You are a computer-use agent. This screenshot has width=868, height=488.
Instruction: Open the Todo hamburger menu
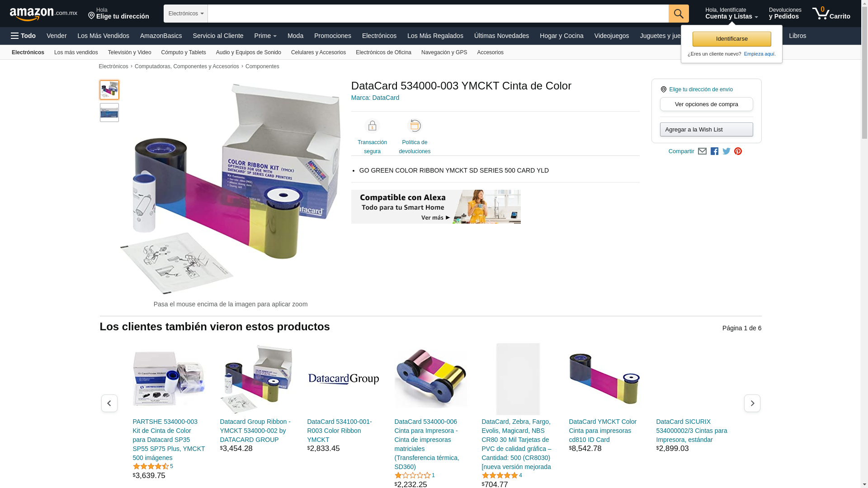pyautogui.click(x=23, y=36)
